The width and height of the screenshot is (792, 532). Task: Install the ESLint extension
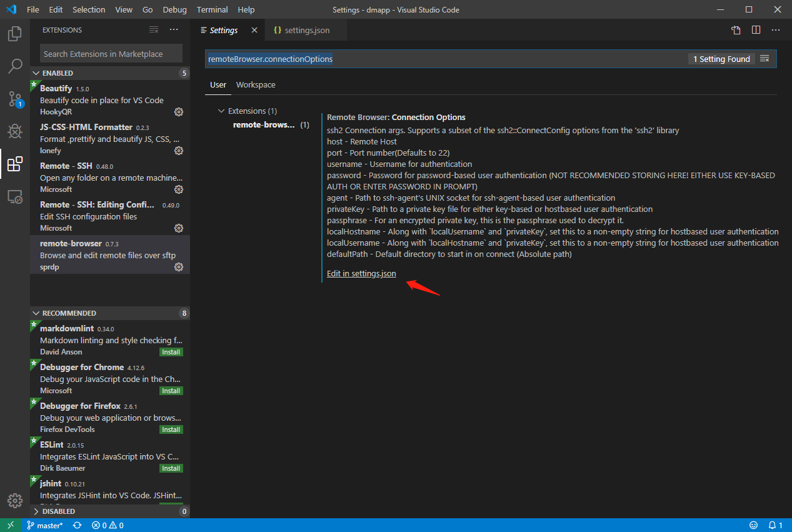click(x=171, y=468)
